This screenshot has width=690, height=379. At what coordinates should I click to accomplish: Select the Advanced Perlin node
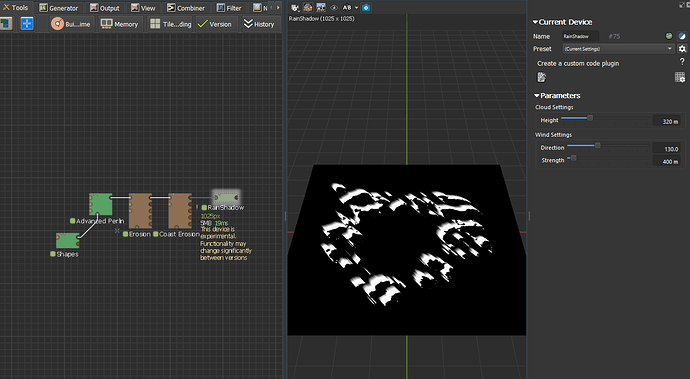pos(101,204)
